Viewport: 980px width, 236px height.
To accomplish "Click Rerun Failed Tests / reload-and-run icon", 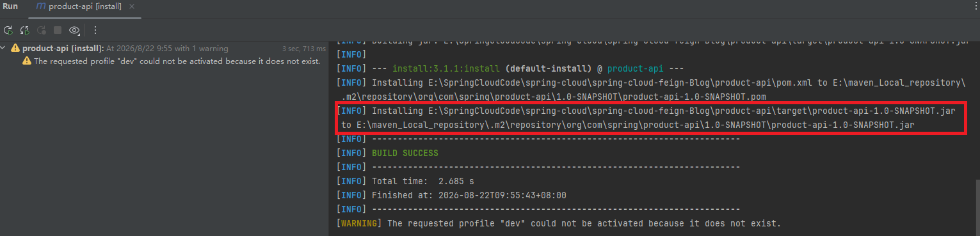I will click(25, 30).
